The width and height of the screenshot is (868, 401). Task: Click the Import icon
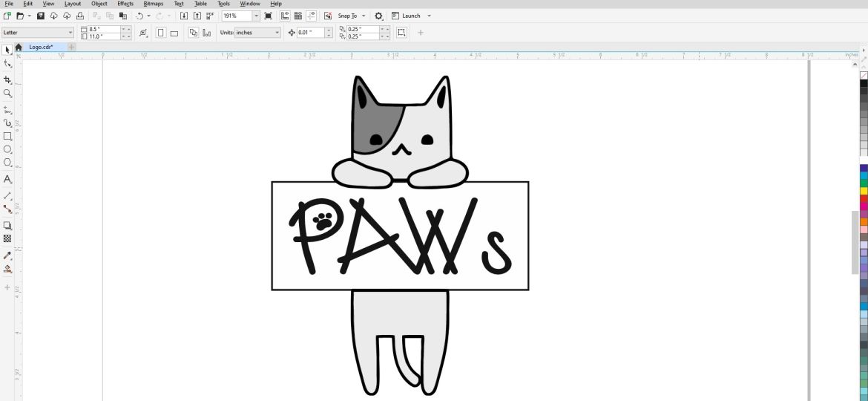(x=184, y=16)
